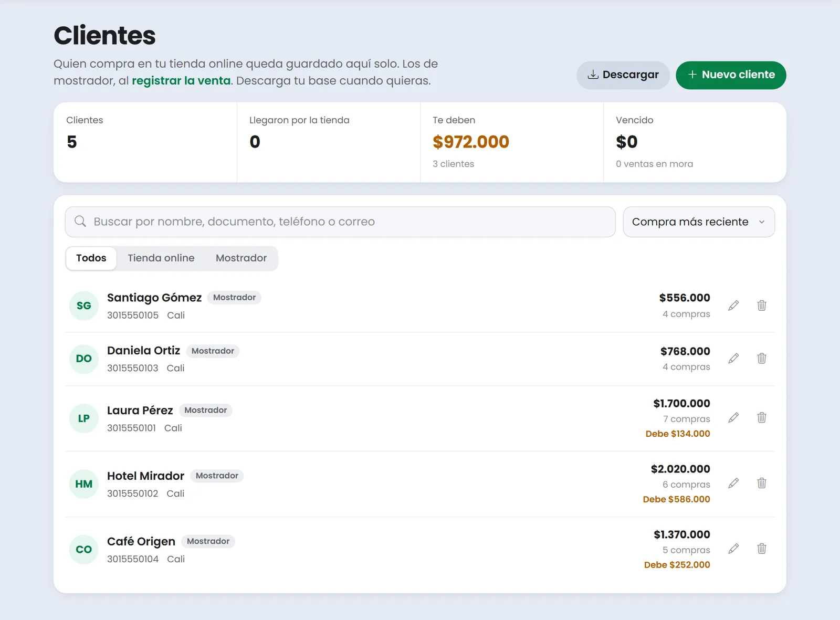Image resolution: width=840 pixels, height=620 pixels.
Task: Click the Te deben $972.000 stat card
Action: (512, 142)
